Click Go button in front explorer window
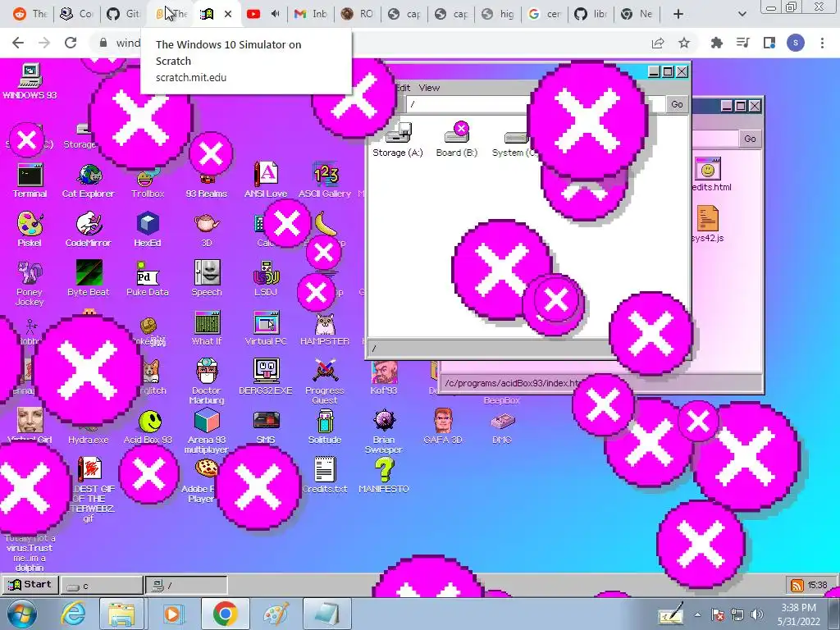840x630 pixels. pos(677,104)
